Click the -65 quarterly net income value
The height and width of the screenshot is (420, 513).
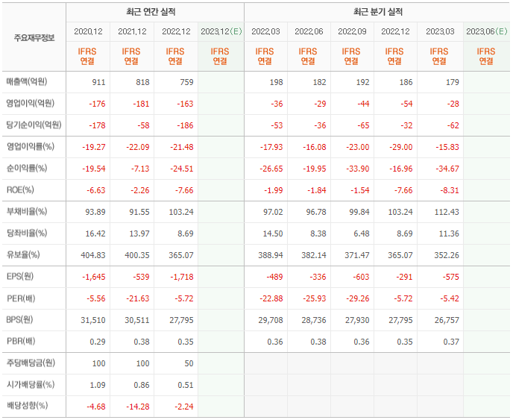click(x=363, y=125)
